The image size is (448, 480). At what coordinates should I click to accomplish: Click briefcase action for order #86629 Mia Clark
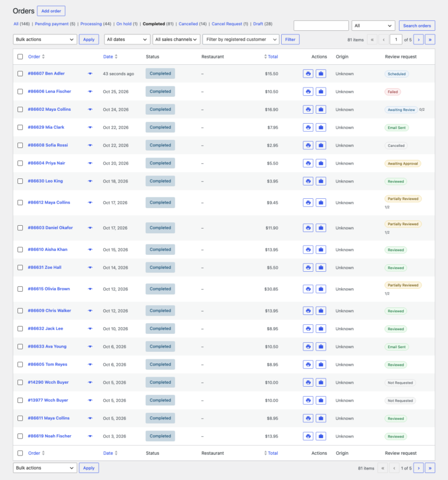[x=321, y=127]
